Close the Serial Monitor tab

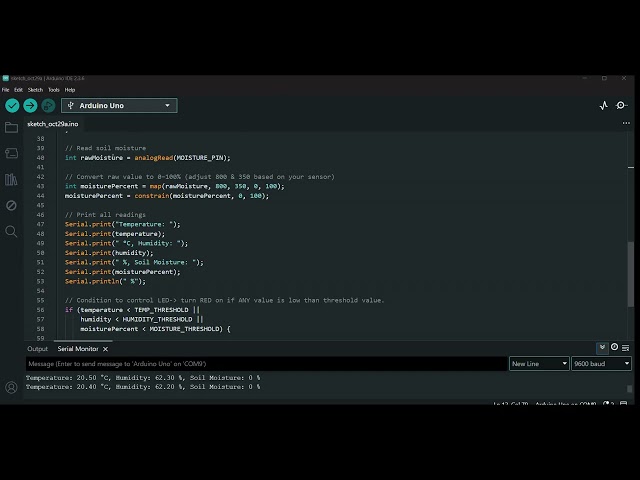(105, 349)
